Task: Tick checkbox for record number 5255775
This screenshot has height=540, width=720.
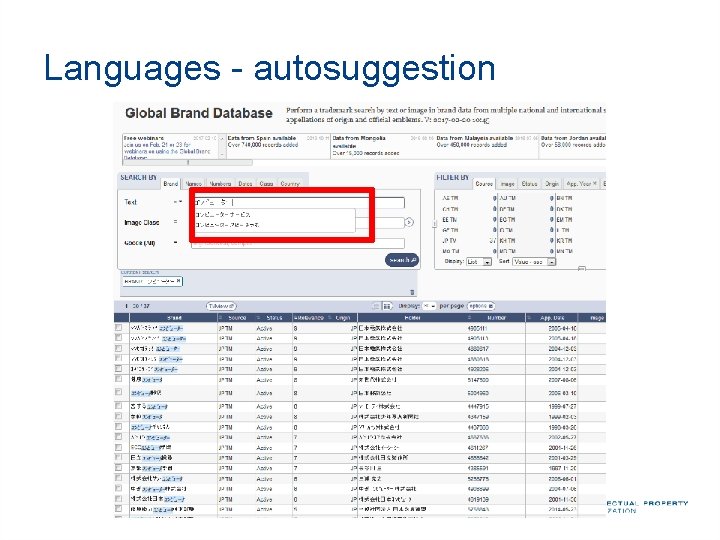Action: pyautogui.click(x=118, y=478)
